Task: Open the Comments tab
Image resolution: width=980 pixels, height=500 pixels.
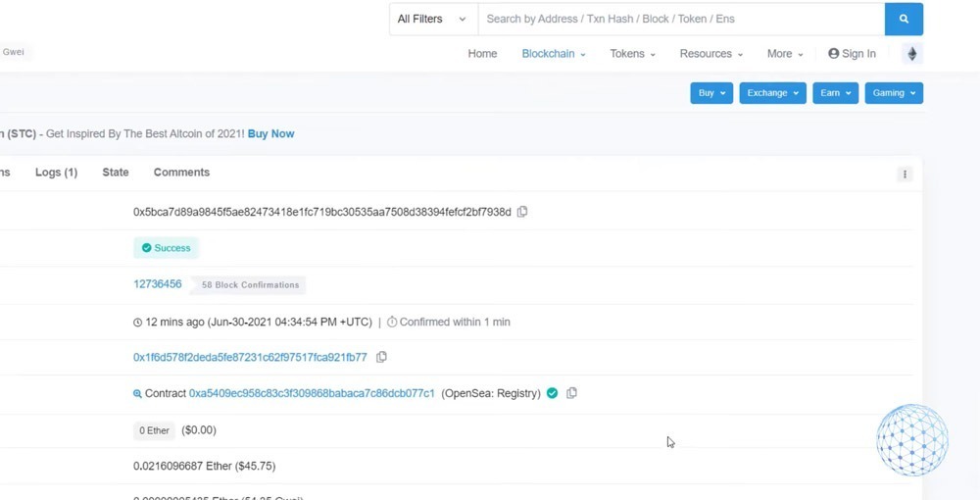Action: point(181,173)
